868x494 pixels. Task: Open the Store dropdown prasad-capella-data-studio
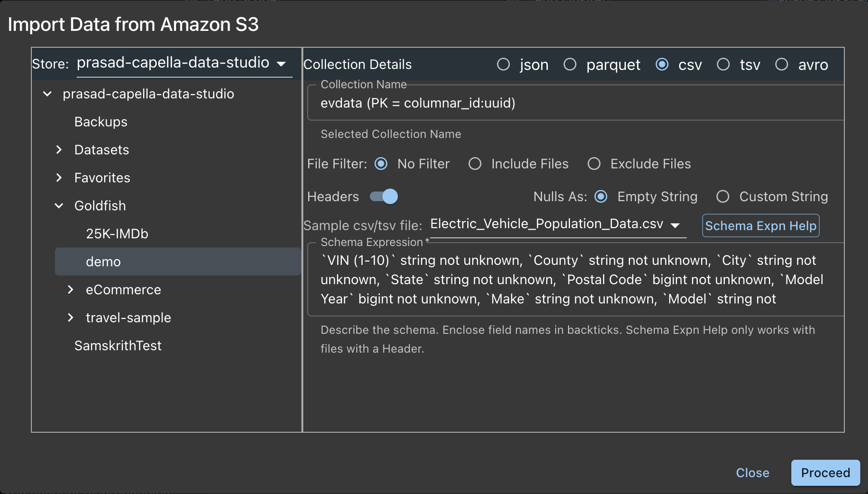point(184,63)
